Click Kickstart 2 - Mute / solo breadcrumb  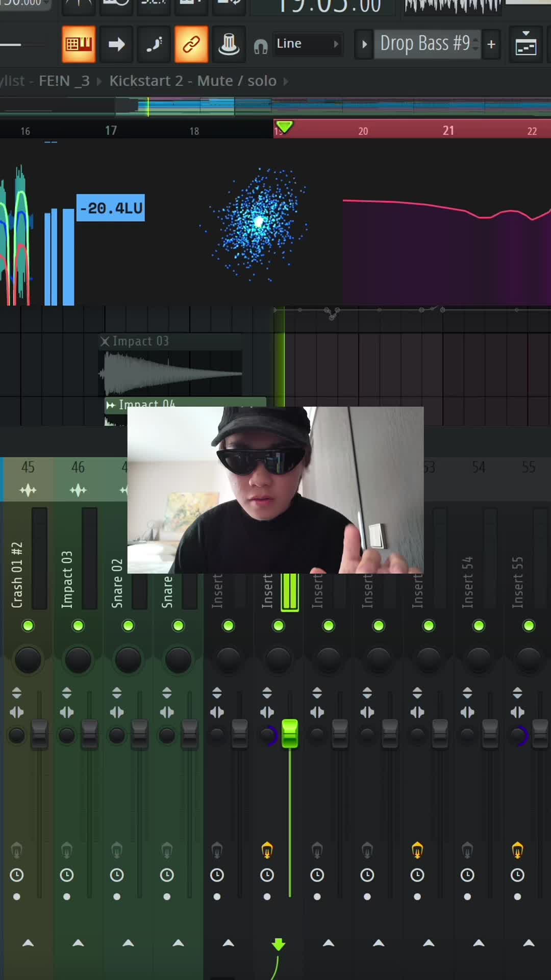(x=193, y=81)
